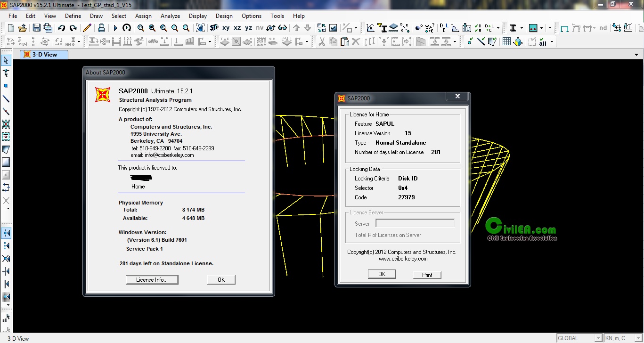The height and width of the screenshot is (343, 644).
Task: Select the 3-D View tab
Action: 44,54
